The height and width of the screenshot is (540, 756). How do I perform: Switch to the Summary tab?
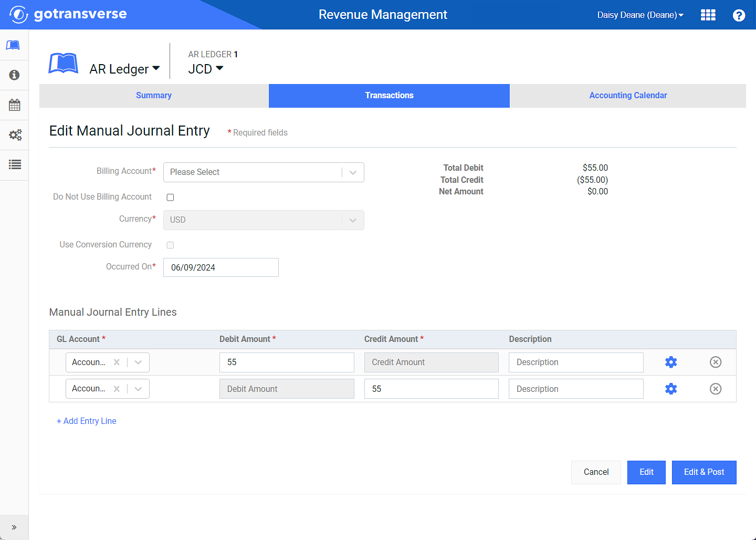point(154,96)
